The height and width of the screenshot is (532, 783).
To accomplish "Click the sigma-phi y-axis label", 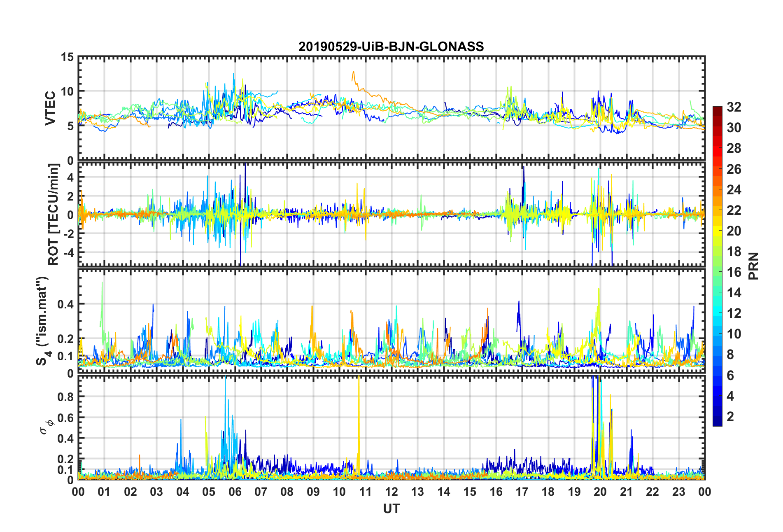I will (x=46, y=427).
